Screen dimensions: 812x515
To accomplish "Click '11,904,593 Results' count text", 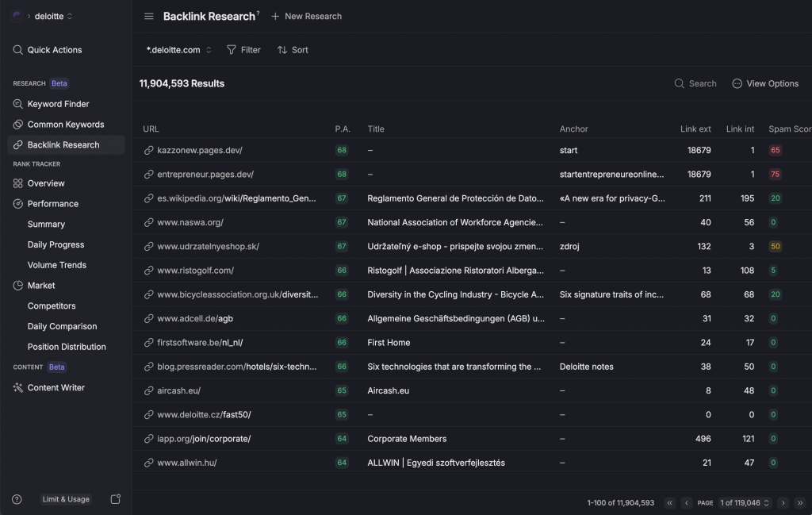I will [182, 83].
